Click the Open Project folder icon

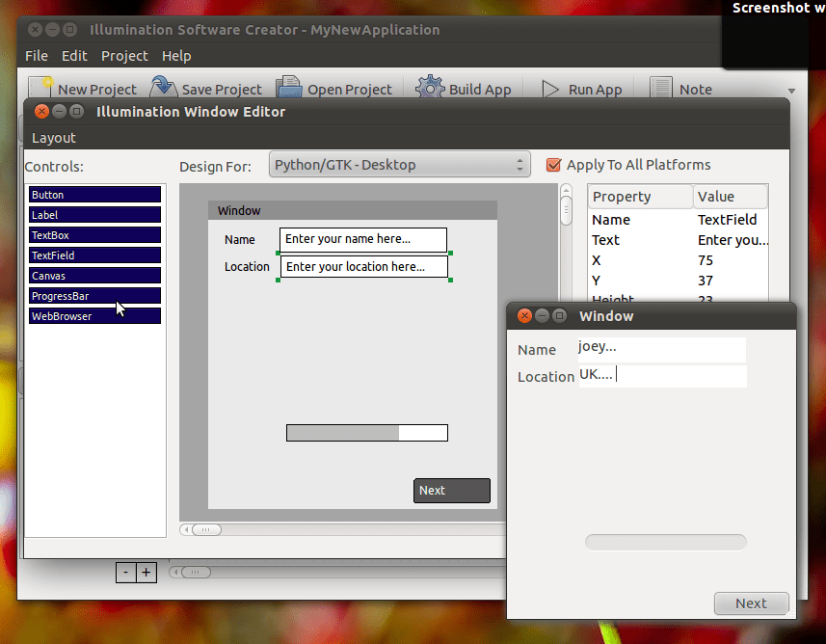tap(289, 87)
